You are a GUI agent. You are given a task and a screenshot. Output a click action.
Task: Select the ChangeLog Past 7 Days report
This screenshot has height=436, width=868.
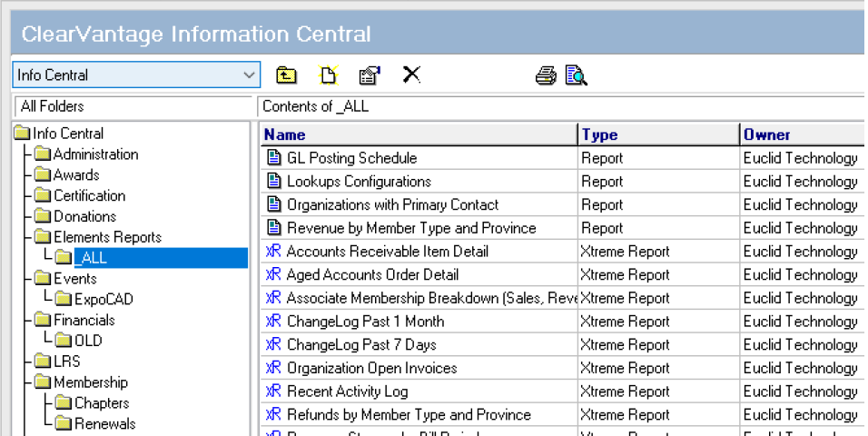tap(361, 344)
